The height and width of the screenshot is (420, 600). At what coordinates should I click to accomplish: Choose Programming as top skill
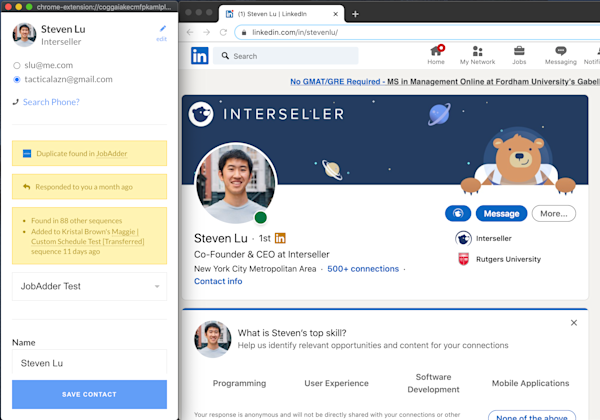[x=239, y=383]
